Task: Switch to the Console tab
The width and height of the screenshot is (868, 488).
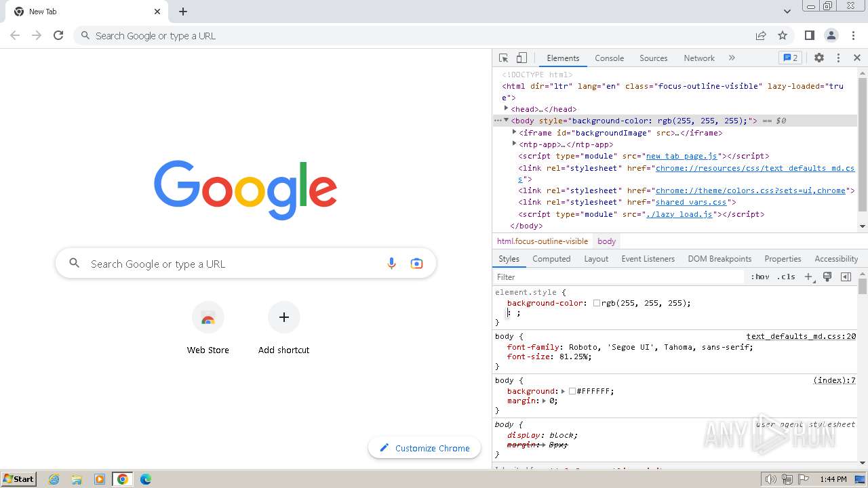Action: click(x=609, y=58)
